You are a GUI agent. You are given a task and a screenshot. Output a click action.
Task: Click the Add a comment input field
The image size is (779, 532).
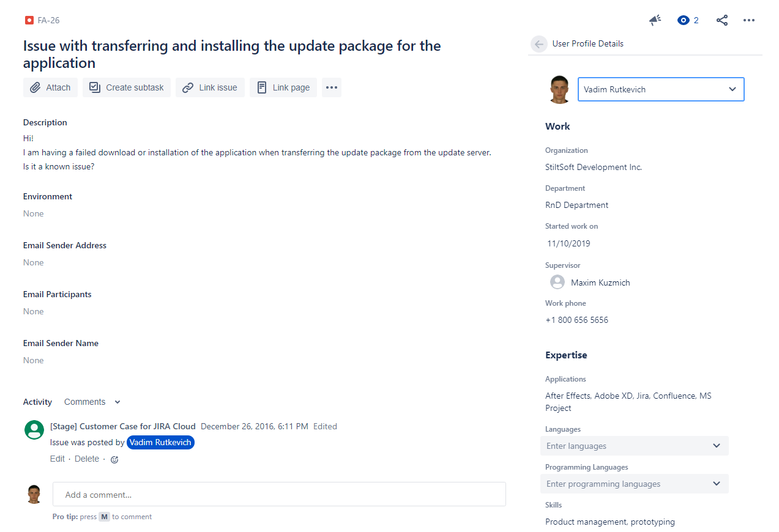click(x=279, y=494)
